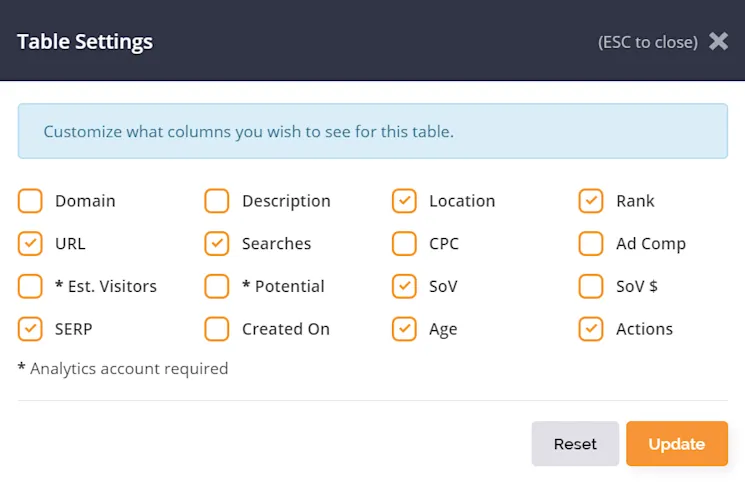745x483 pixels.
Task: Close the Table Settings dialog with X
Action: coord(718,41)
